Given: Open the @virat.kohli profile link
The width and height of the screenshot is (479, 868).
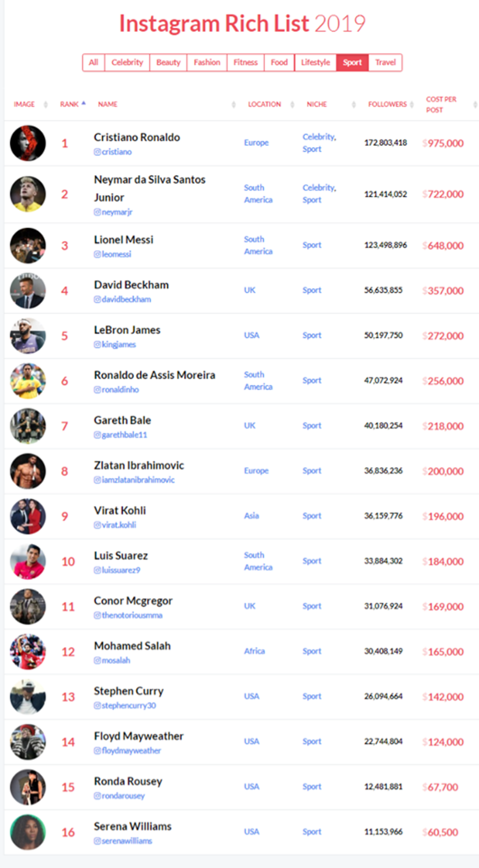Looking at the screenshot, I should [115, 525].
